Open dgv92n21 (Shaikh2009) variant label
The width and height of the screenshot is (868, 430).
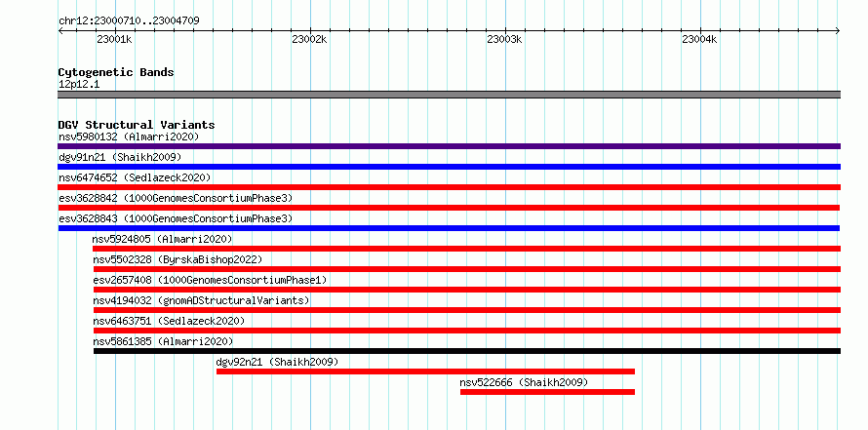pos(277,362)
